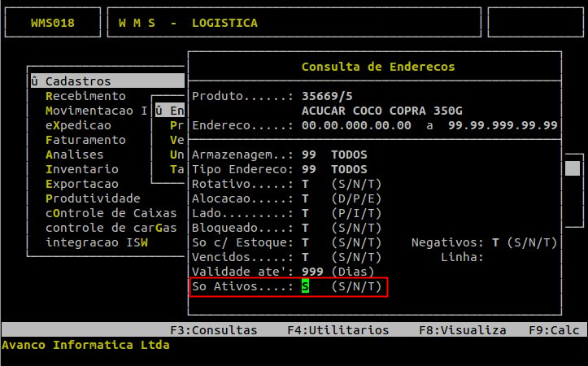The image size is (588, 366).
Task: Choose eXpedicao from the menu list
Action: [x=78, y=125]
